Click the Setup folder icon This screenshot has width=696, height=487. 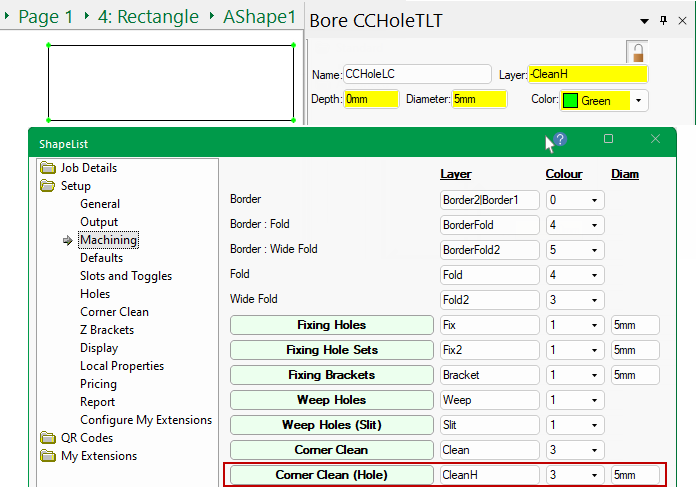[48, 186]
